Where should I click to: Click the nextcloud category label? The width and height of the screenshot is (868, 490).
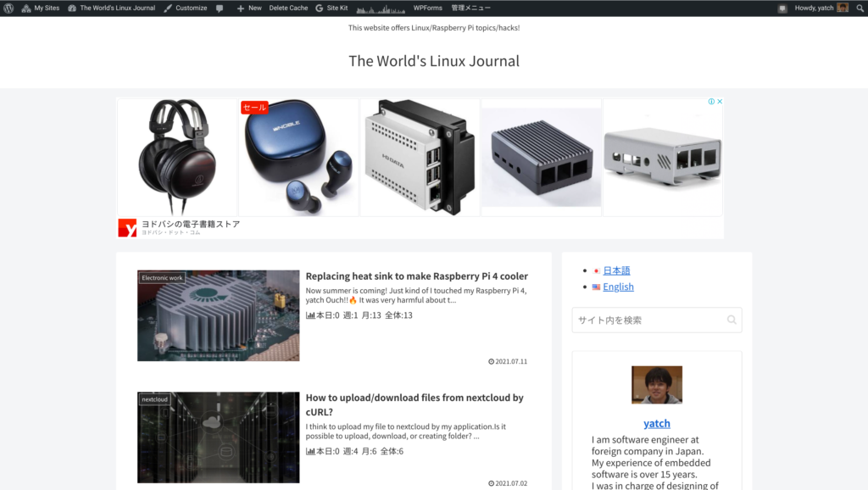click(x=154, y=399)
